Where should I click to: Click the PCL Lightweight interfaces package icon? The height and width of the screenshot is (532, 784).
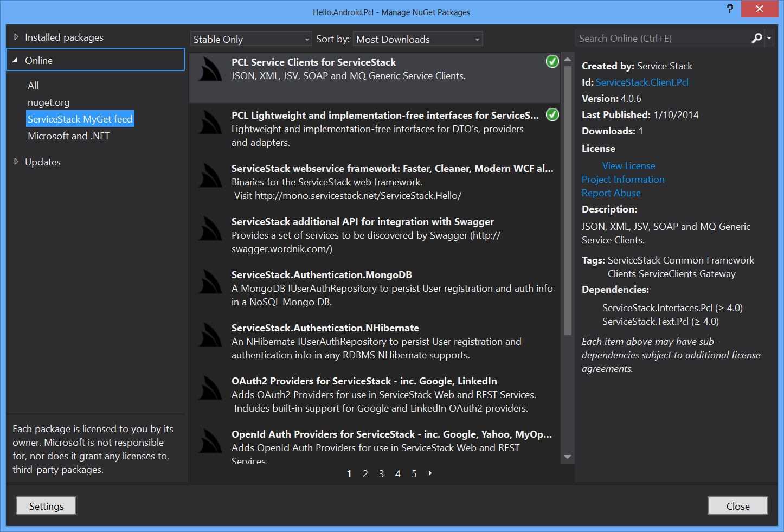pyautogui.click(x=210, y=123)
